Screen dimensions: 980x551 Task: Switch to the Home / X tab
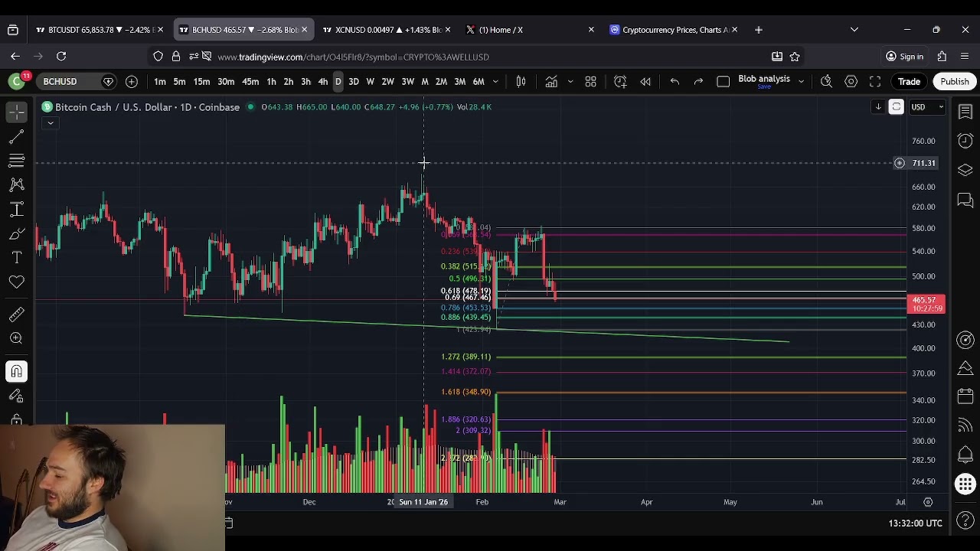pos(530,30)
